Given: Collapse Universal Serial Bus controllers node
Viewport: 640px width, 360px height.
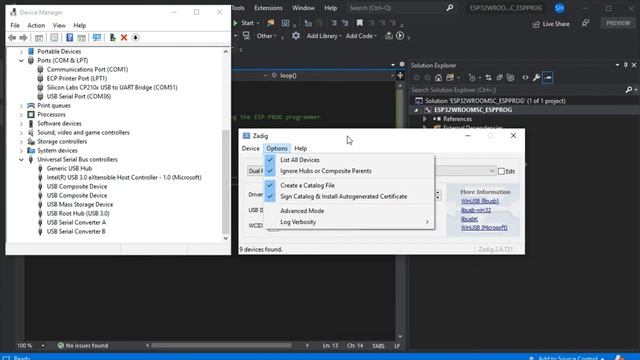Looking at the screenshot, I should coord(21,160).
